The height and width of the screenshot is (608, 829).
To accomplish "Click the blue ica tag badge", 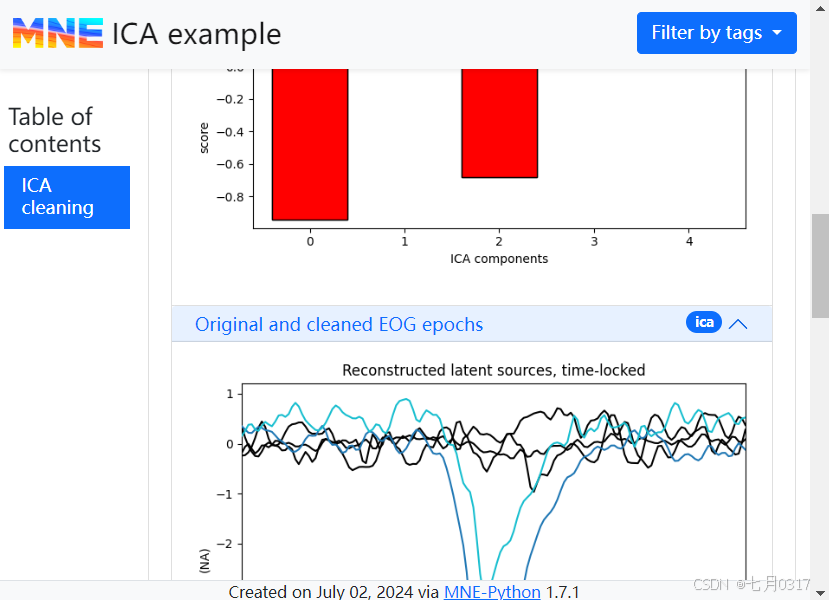I will point(704,322).
